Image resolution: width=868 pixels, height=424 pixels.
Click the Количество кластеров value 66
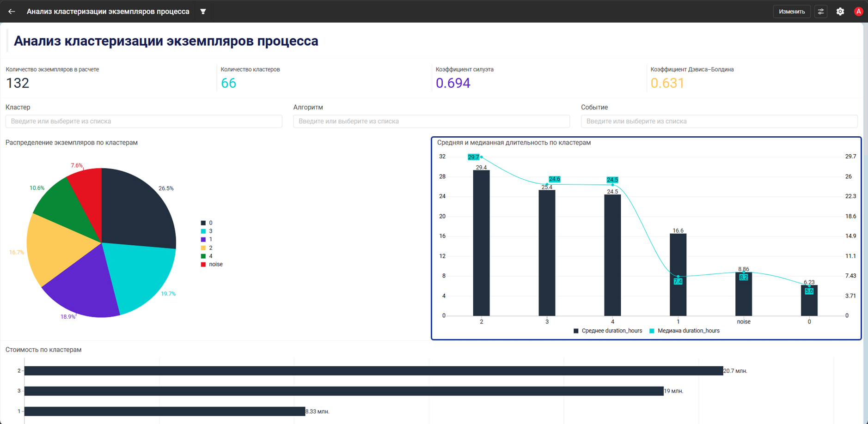pos(228,83)
